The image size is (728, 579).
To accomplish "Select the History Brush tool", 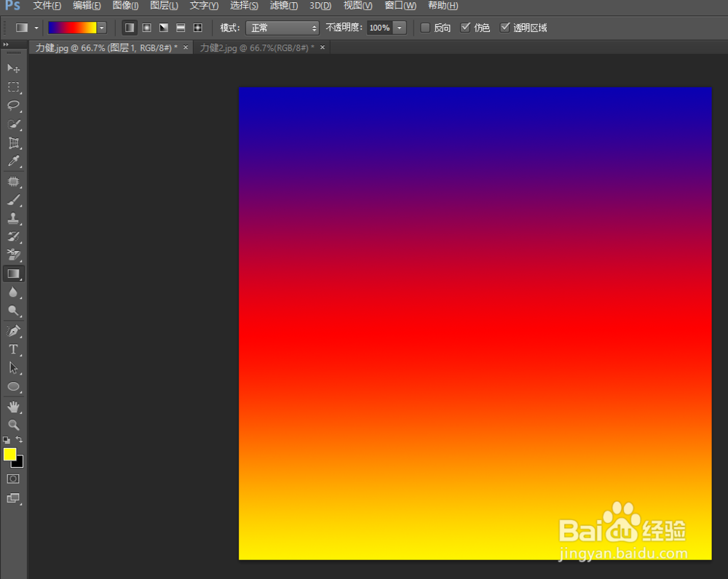I will (13, 236).
